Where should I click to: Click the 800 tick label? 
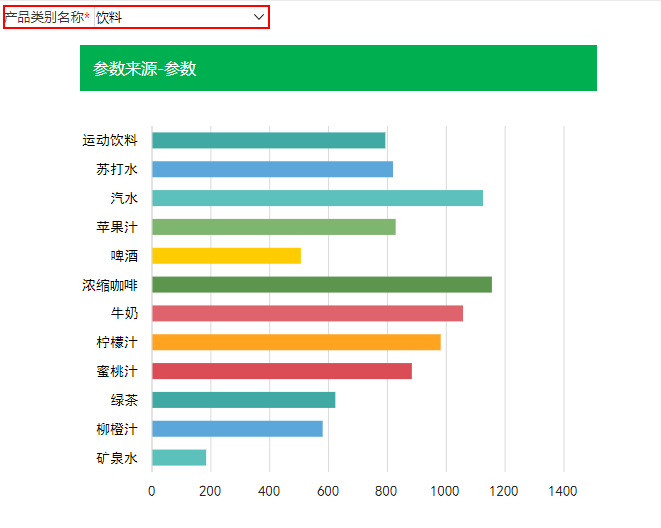[386, 491]
